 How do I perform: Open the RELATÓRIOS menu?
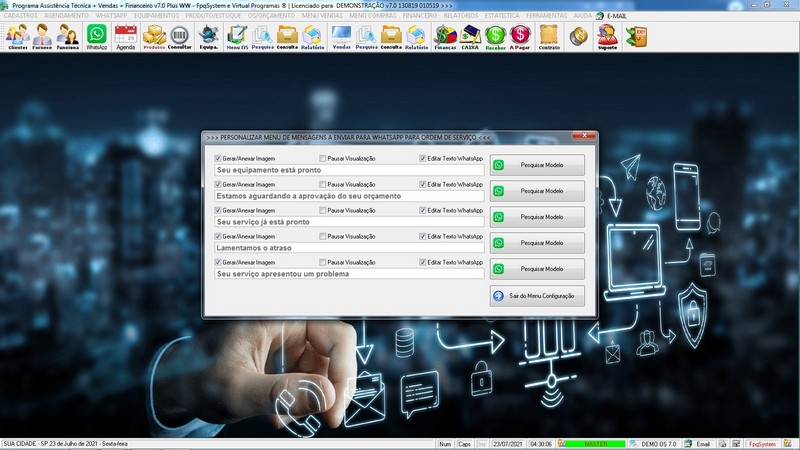pos(461,16)
